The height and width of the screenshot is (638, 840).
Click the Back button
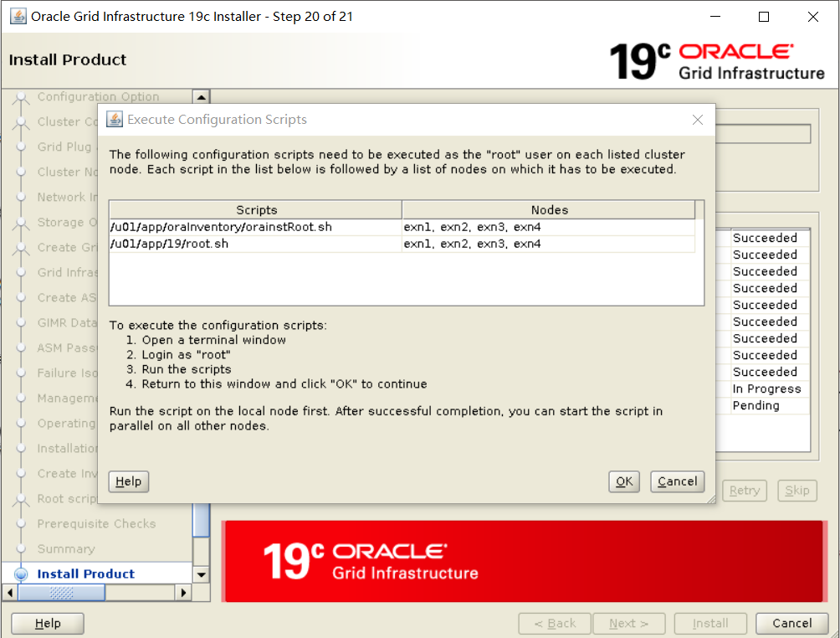click(555, 624)
